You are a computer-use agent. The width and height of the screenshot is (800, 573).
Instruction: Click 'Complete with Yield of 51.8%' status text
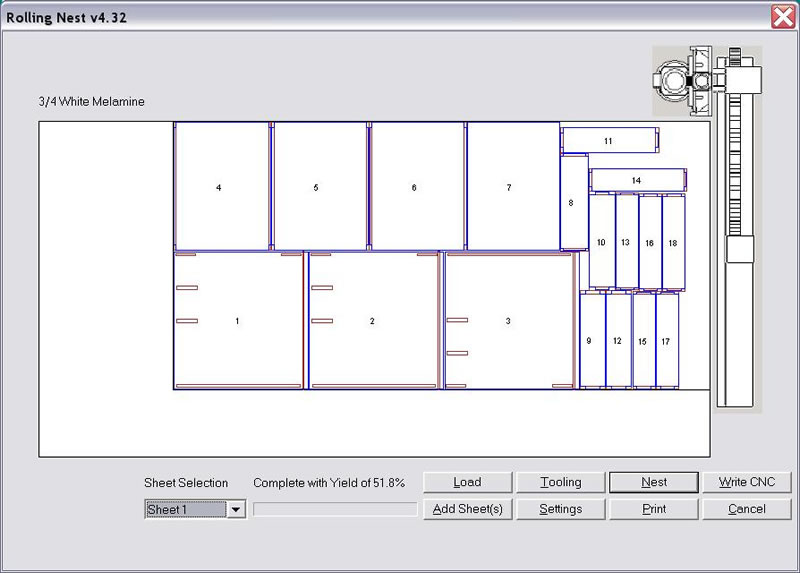[x=329, y=483]
